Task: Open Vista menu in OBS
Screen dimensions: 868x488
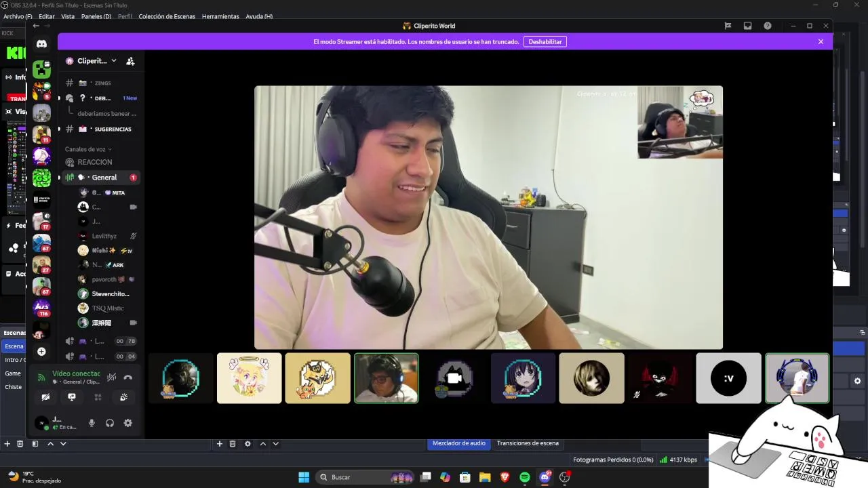Action: click(x=68, y=16)
